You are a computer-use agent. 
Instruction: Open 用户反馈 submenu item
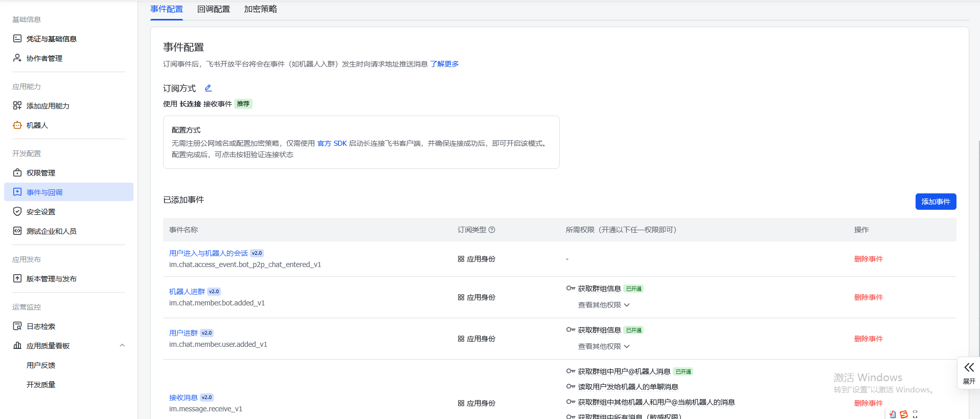41,365
